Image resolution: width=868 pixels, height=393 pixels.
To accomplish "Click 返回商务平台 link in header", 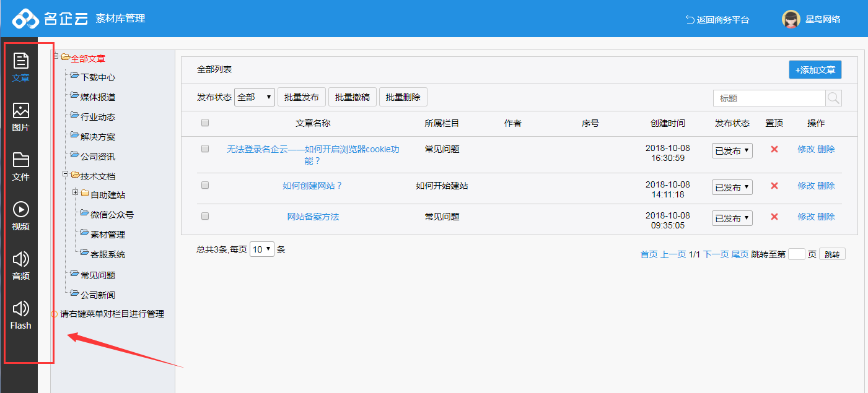I will (x=717, y=20).
